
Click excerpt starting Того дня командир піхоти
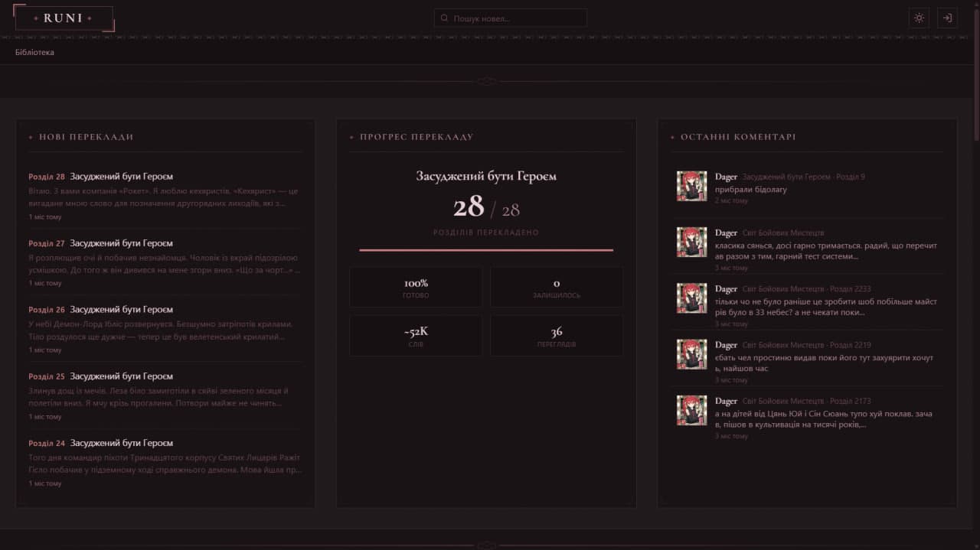point(165,464)
